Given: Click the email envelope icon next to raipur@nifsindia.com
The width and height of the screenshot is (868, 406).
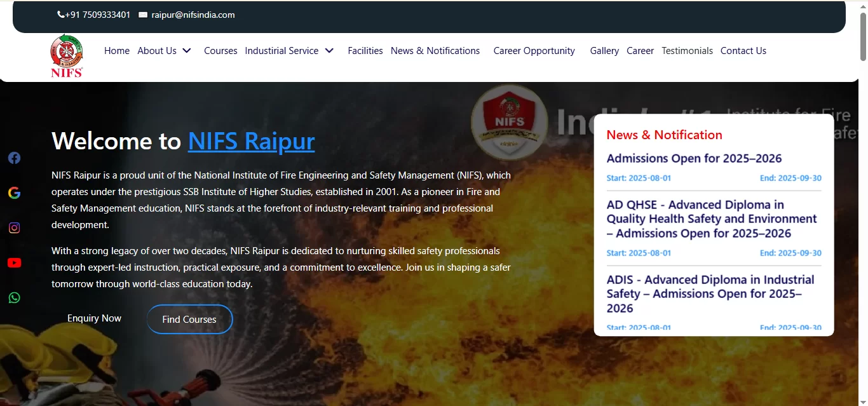Looking at the screenshot, I should (142, 14).
